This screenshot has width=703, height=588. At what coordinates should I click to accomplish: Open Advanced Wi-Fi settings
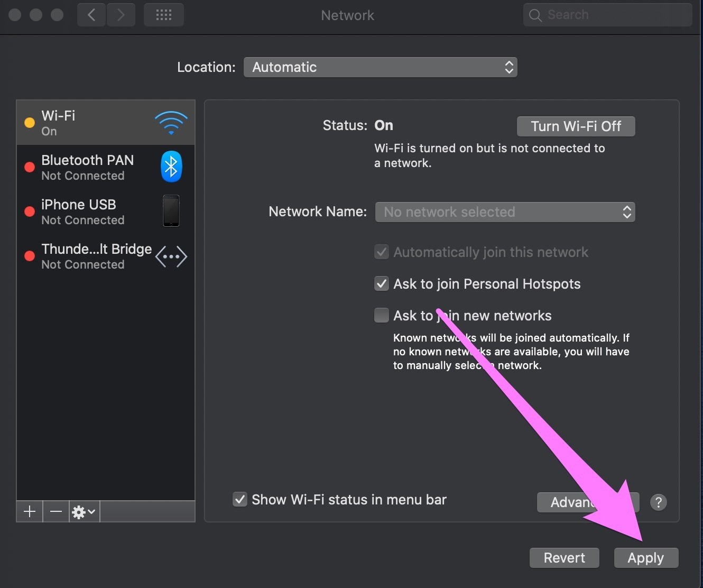(x=588, y=502)
